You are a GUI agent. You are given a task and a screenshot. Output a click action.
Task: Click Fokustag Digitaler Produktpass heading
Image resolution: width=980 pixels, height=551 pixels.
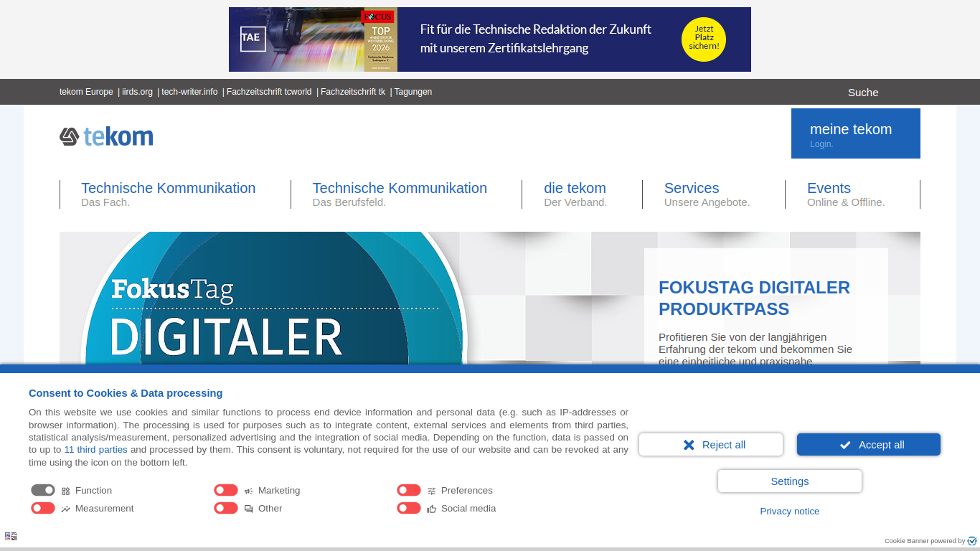(x=754, y=298)
